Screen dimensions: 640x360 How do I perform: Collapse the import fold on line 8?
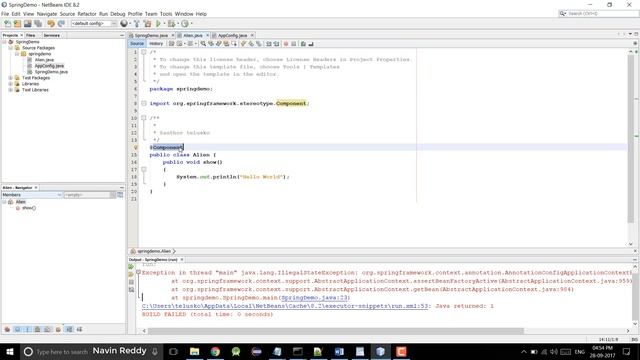pyautogui.click(x=144, y=103)
